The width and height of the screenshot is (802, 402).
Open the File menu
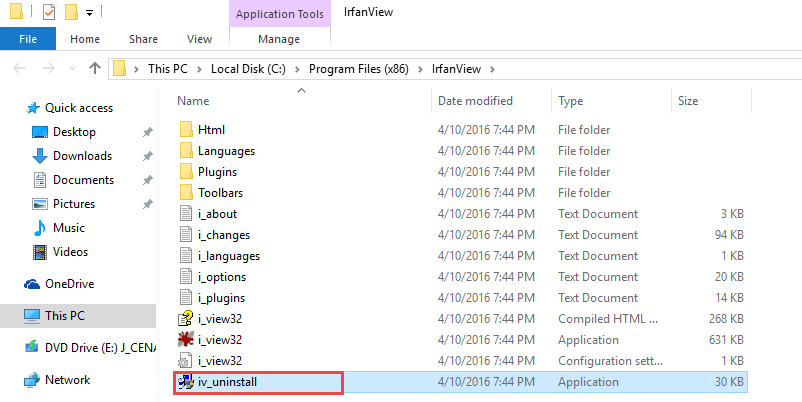point(28,39)
